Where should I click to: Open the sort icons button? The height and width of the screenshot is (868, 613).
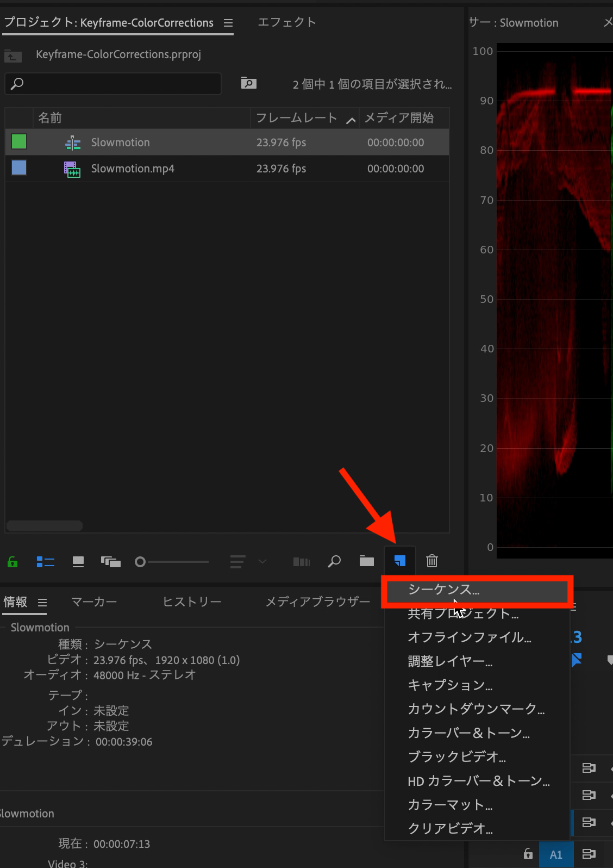[x=237, y=561]
